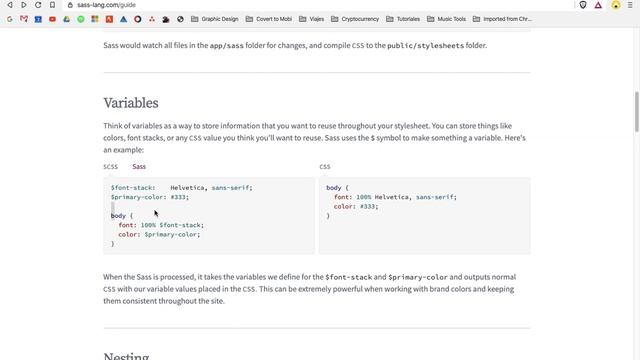Open the Google Drive bookmark icon
The width and height of the screenshot is (640, 360).
click(67, 19)
